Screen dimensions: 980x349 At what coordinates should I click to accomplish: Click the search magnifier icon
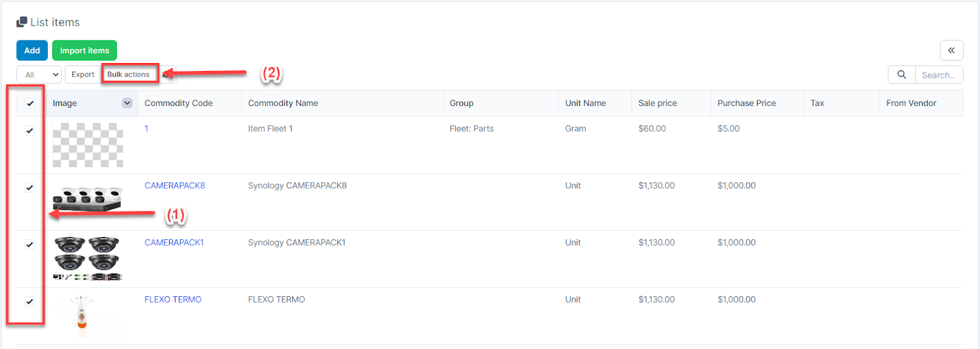pyautogui.click(x=902, y=75)
